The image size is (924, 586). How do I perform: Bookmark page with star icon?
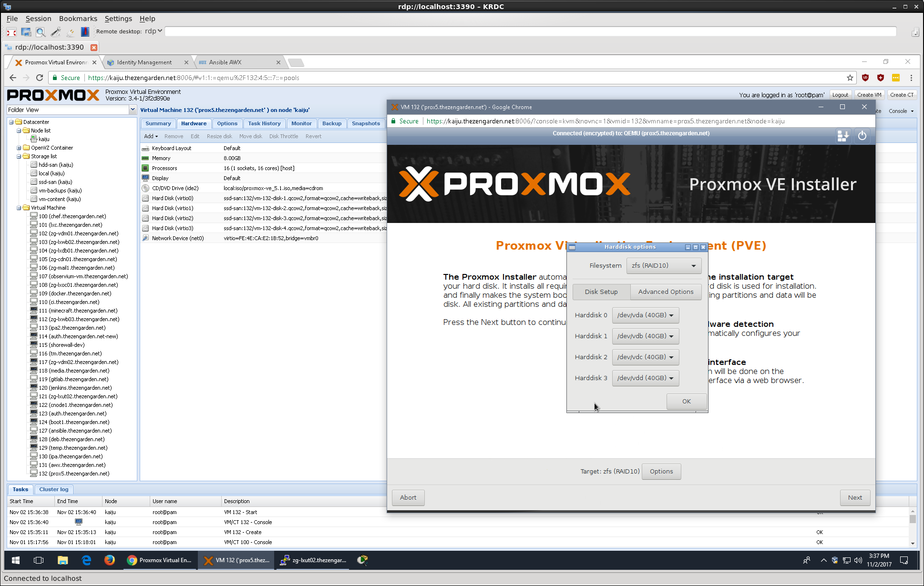point(850,78)
